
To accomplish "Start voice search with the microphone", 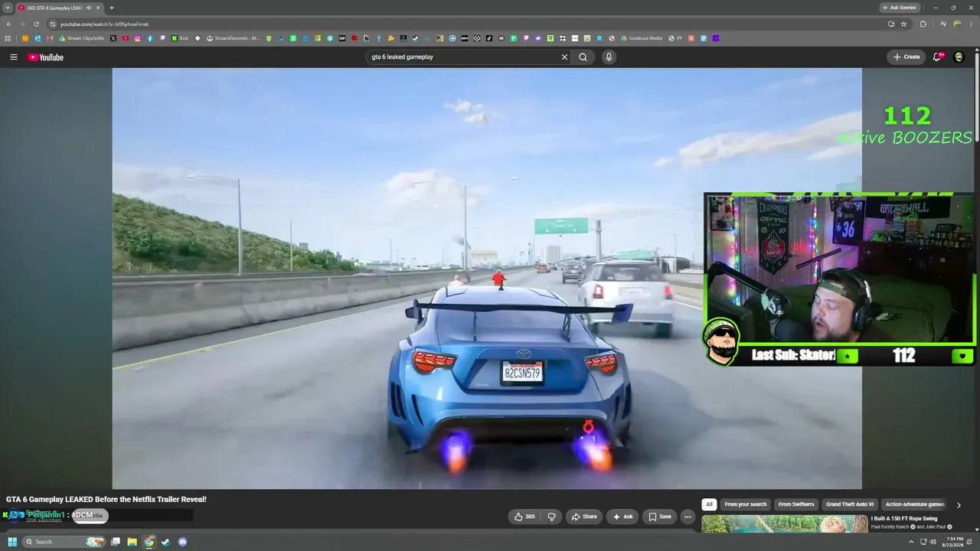I will pos(609,57).
